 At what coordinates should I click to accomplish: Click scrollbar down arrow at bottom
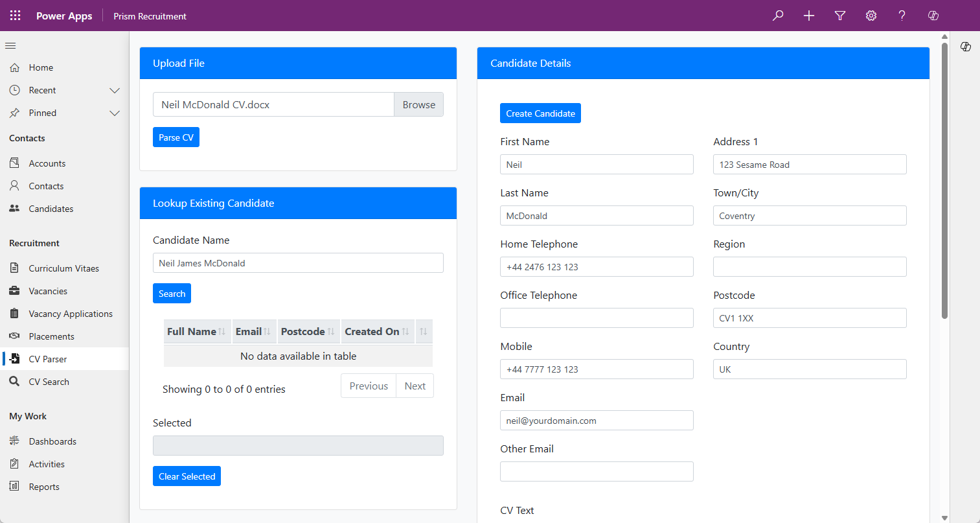point(944,518)
